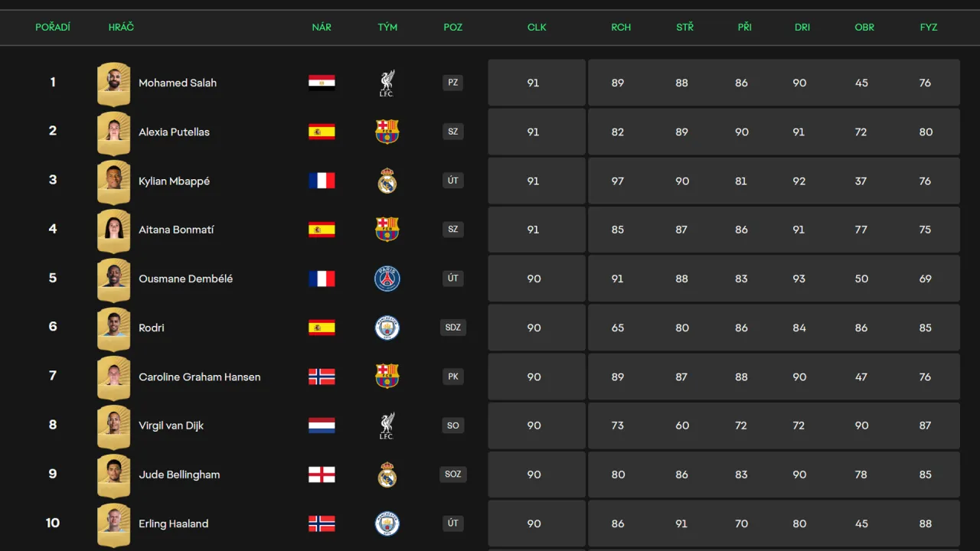This screenshot has width=980, height=551.
Task: Click the HRÁČ column header
Action: [x=121, y=27]
